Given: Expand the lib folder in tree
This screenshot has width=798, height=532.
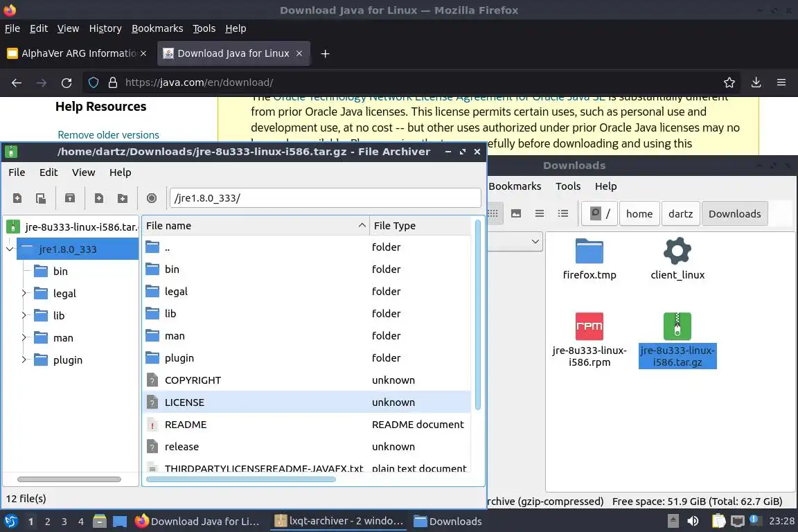Looking at the screenshot, I should (24, 316).
